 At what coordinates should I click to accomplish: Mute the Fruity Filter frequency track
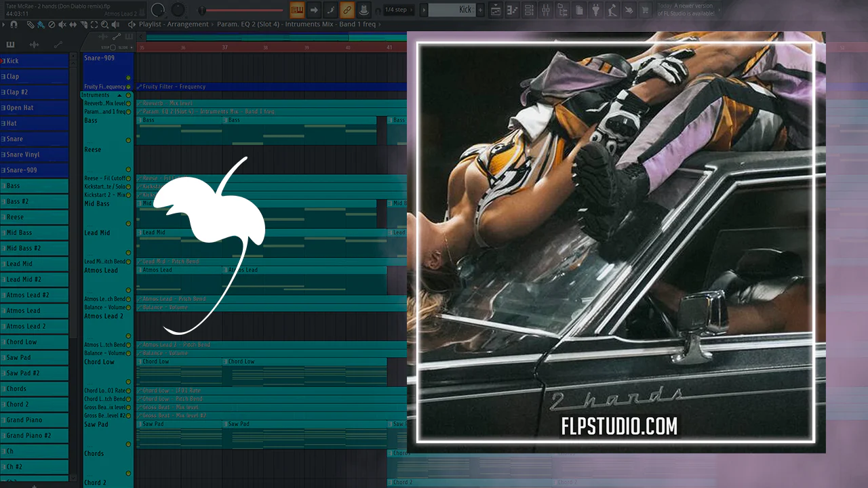[x=128, y=87]
